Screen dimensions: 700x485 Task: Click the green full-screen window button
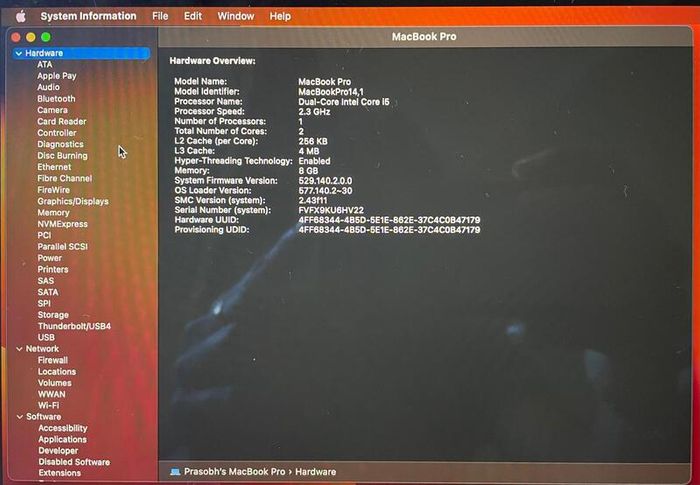(46, 37)
